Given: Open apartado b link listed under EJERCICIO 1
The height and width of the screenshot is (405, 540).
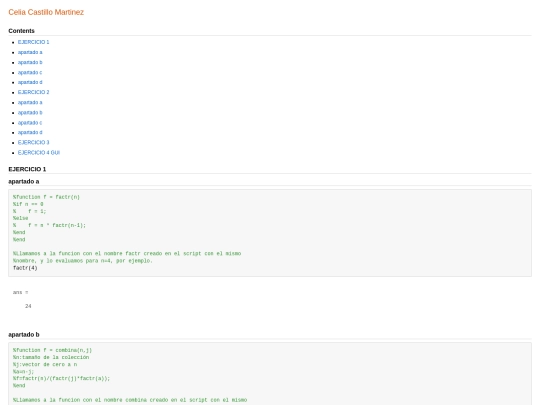Looking at the screenshot, I should pos(30,62).
